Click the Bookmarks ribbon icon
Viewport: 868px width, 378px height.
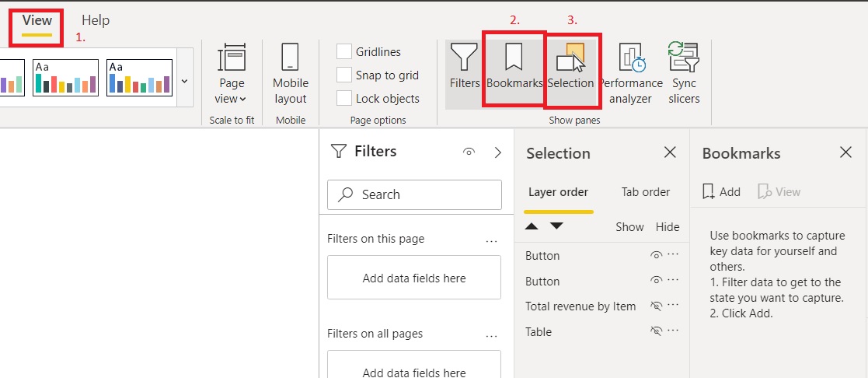click(x=514, y=71)
